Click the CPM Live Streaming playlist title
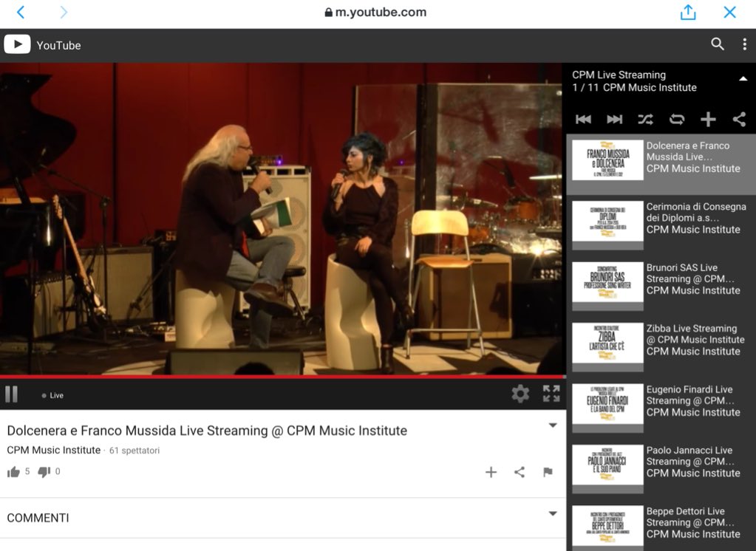The height and width of the screenshot is (551, 756). point(619,75)
